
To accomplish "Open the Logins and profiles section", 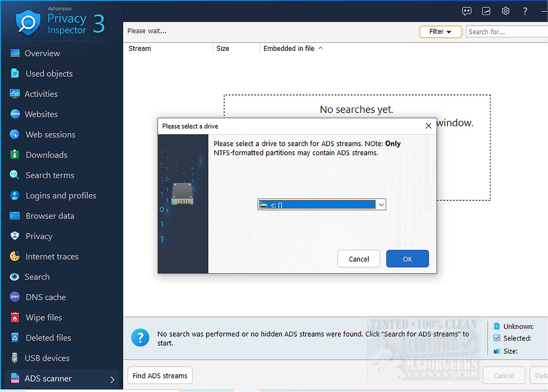I will (x=61, y=195).
